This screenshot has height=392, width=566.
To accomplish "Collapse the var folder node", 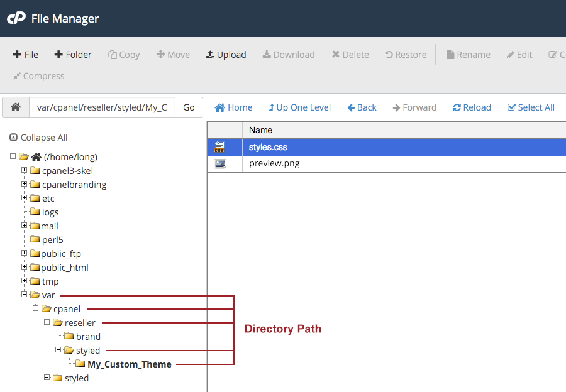I will [x=25, y=295].
